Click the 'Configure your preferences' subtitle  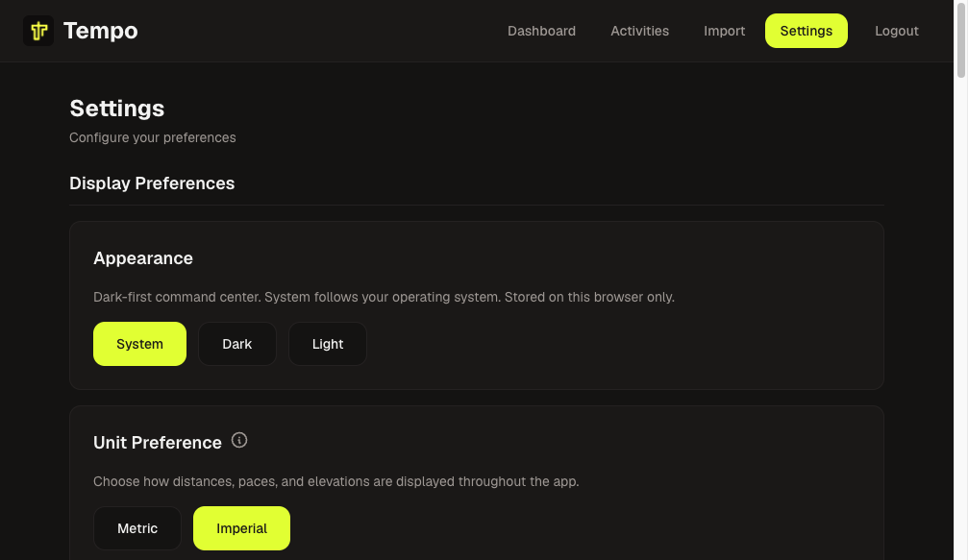point(153,137)
